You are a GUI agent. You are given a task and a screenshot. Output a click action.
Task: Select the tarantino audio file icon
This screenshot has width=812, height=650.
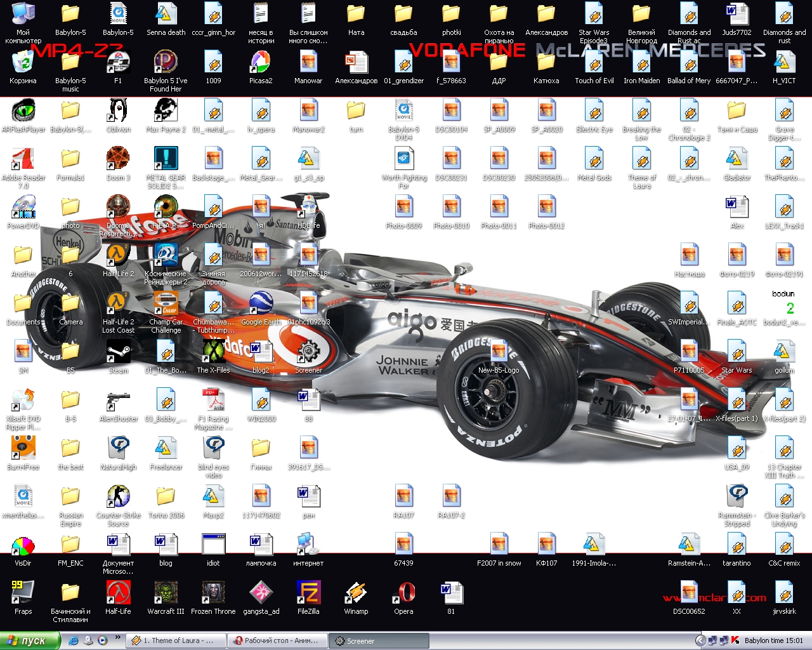737,550
